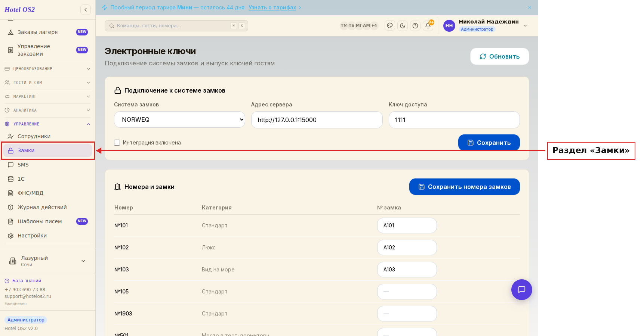Screen dimensions: 644x336
Task: Expand the Аналитика group
Action: tap(48, 110)
